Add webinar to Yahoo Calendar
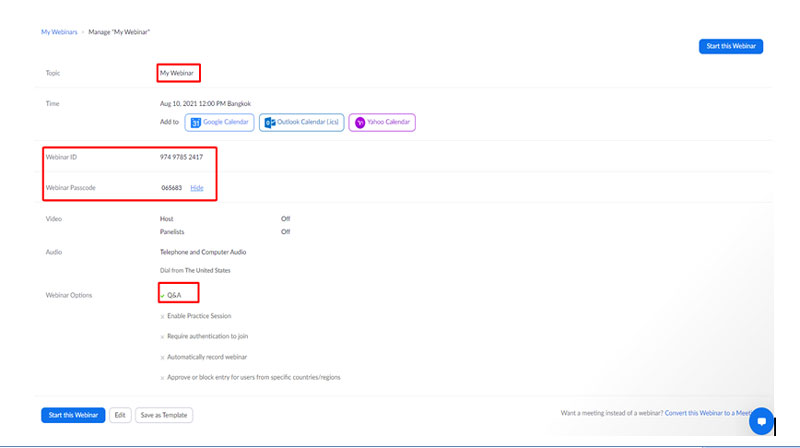This screenshot has width=800, height=448. tap(381, 122)
